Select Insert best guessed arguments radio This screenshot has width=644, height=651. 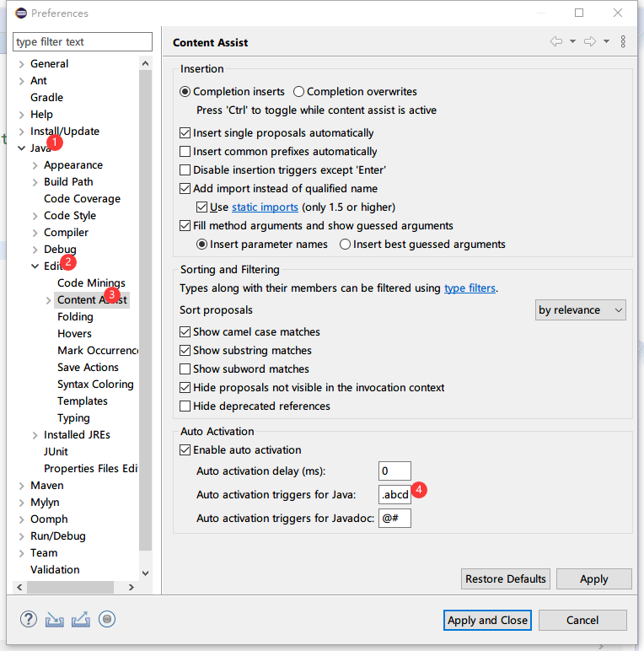coord(346,245)
